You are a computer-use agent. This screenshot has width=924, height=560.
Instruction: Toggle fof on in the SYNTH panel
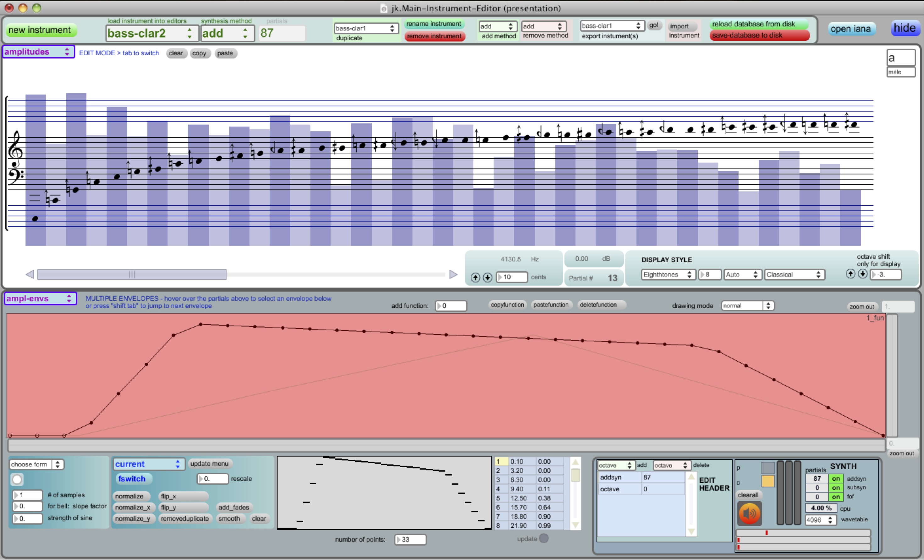point(836,497)
